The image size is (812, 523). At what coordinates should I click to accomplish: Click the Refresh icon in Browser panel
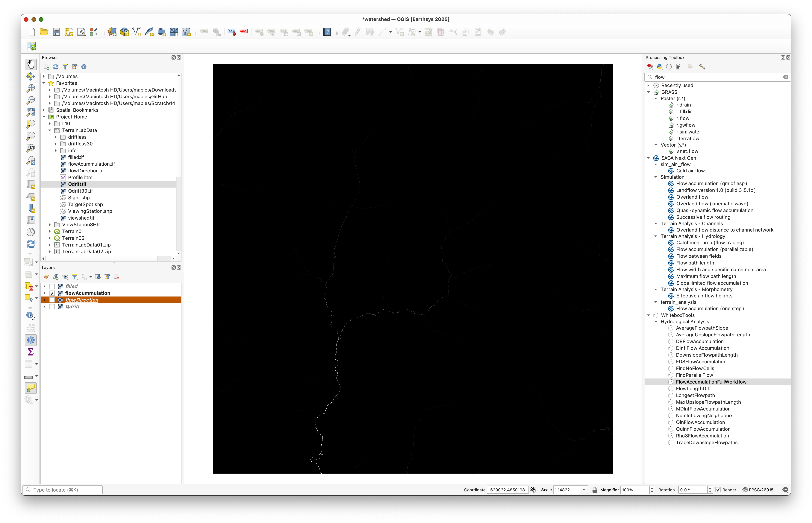tap(56, 67)
